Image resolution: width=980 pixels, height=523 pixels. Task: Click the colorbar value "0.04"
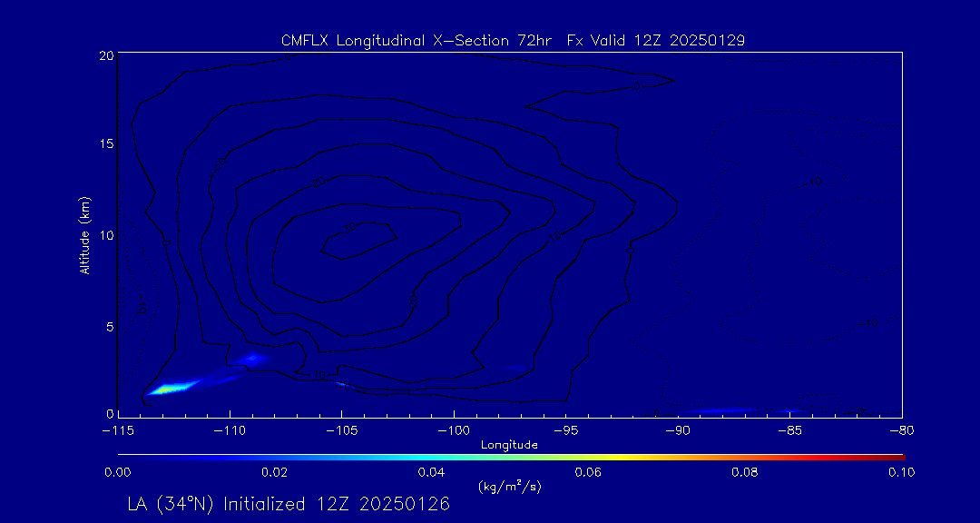pos(431,472)
